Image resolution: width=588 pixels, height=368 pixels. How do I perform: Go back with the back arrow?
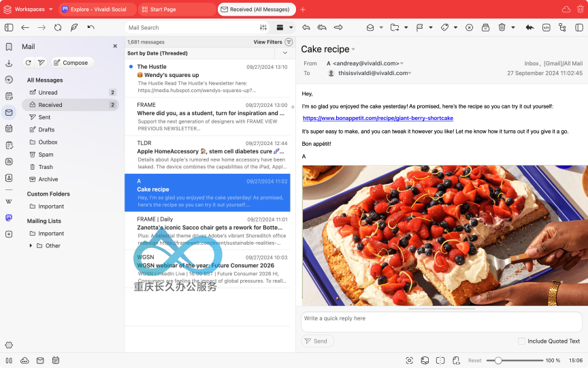point(25,27)
